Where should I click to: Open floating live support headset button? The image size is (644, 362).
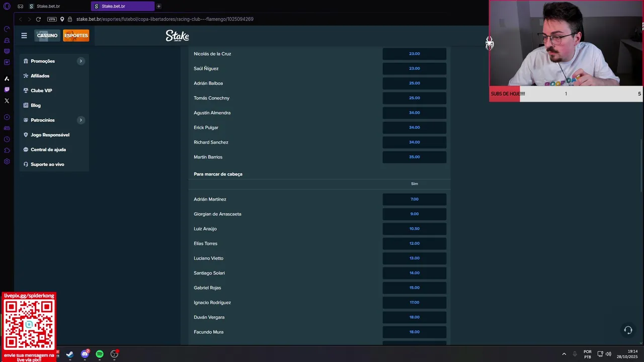click(x=628, y=330)
